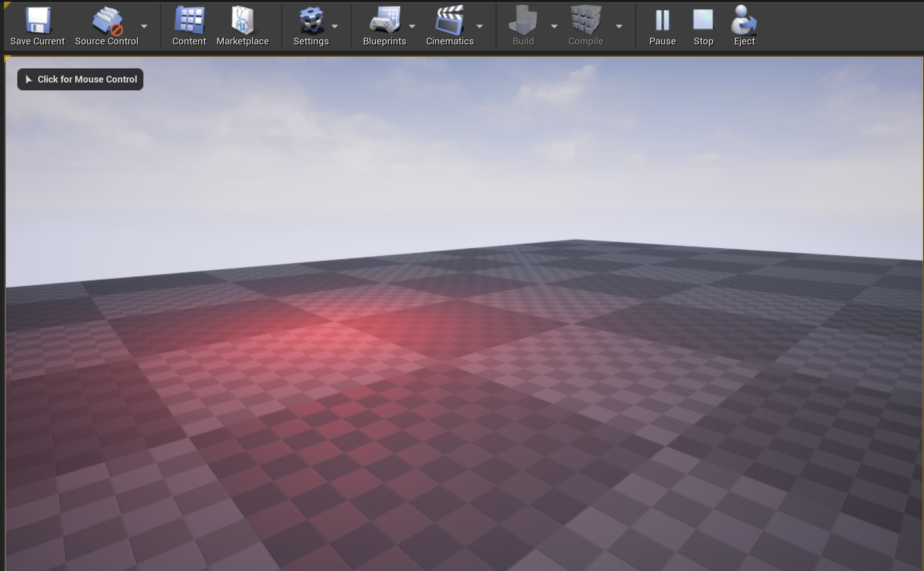Eject from the player controller
The height and width of the screenshot is (571, 924).
pyautogui.click(x=744, y=26)
